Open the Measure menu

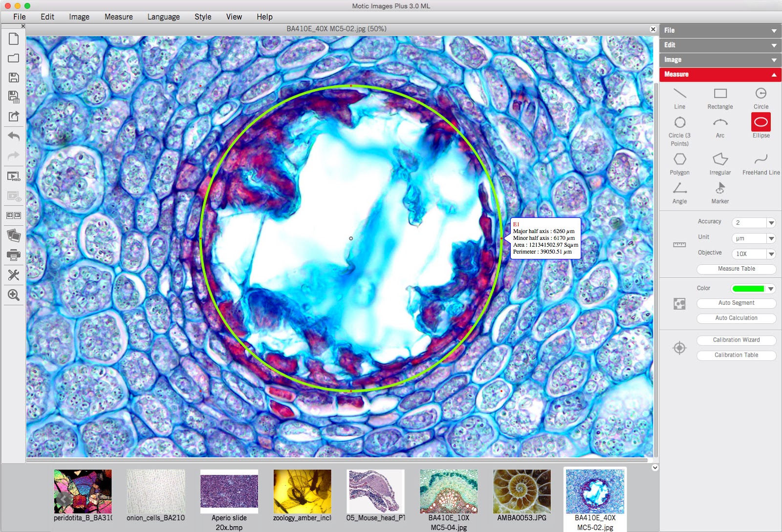tap(118, 17)
